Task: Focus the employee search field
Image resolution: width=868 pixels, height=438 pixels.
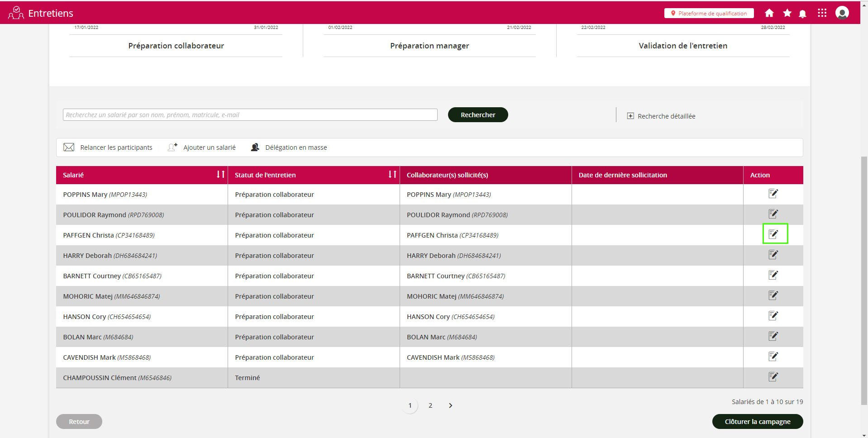Action: tap(250, 115)
